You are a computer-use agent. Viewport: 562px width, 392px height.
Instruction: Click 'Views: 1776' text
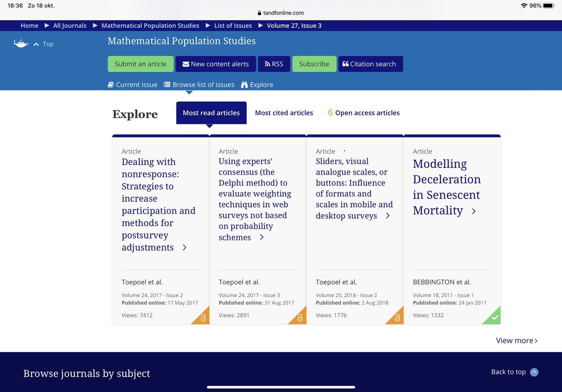point(331,315)
